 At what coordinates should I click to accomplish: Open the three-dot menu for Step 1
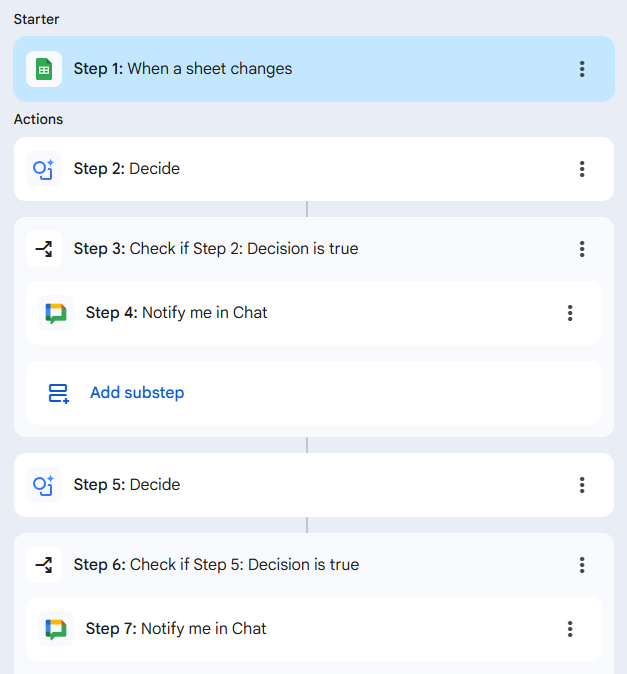click(582, 69)
